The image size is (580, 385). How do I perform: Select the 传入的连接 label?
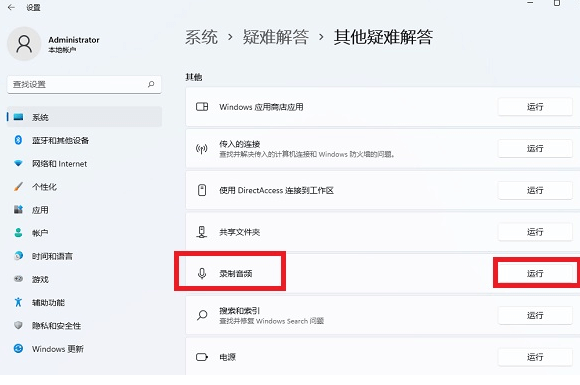pos(240,144)
